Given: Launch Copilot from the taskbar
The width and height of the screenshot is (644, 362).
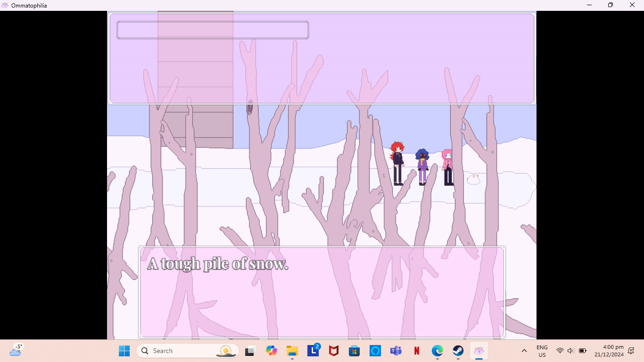Looking at the screenshot, I should pyautogui.click(x=271, y=351).
